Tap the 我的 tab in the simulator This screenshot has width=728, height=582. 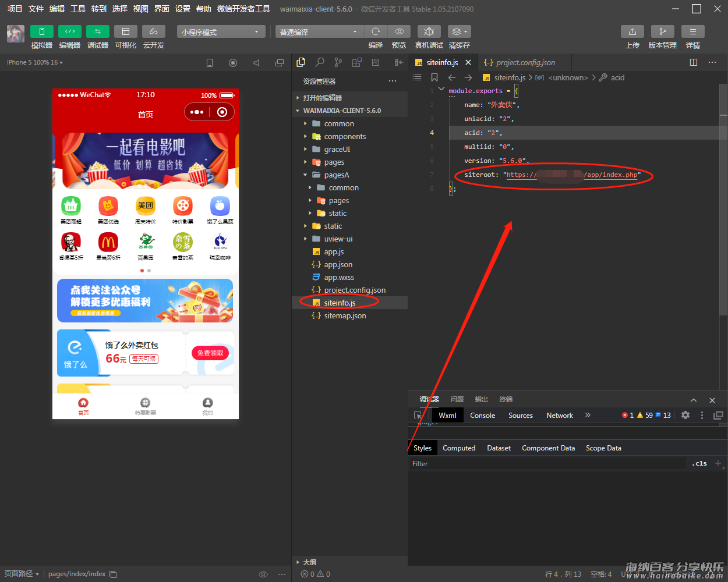(x=208, y=406)
